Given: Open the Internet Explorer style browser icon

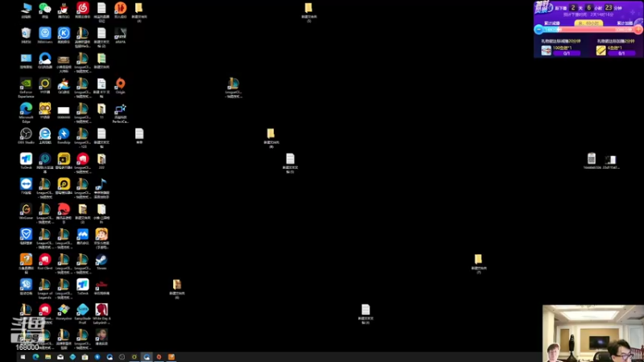Looking at the screenshot, I should pyautogui.click(x=45, y=135).
